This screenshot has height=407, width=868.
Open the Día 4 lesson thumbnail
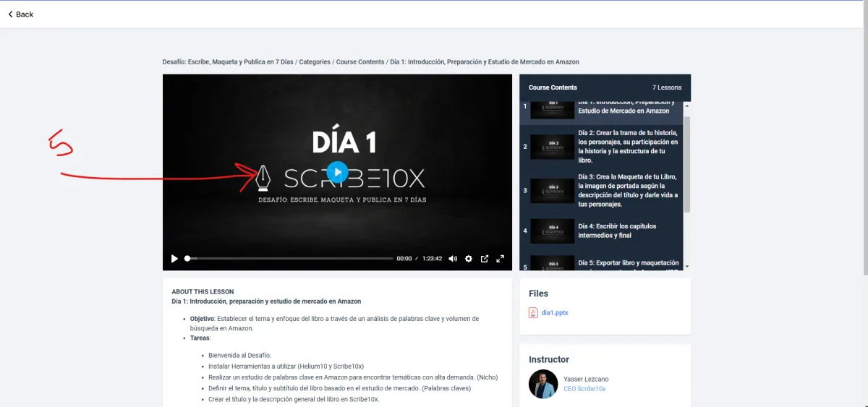(x=553, y=231)
